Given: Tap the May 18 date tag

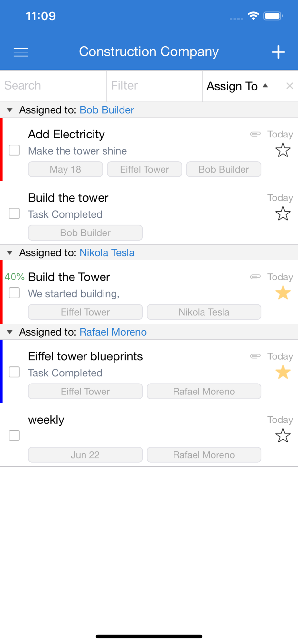Looking at the screenshot, I should click(x=65, y=169).
